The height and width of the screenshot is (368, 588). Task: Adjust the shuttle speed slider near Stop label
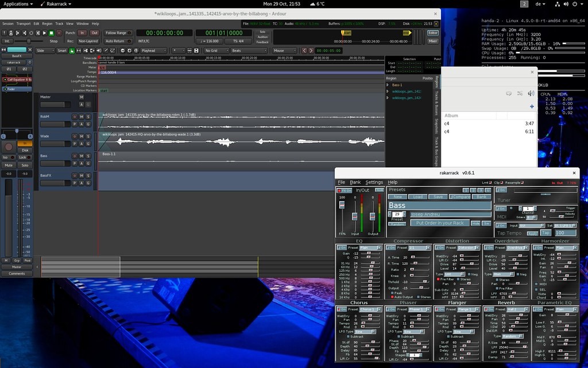[29, 41]
